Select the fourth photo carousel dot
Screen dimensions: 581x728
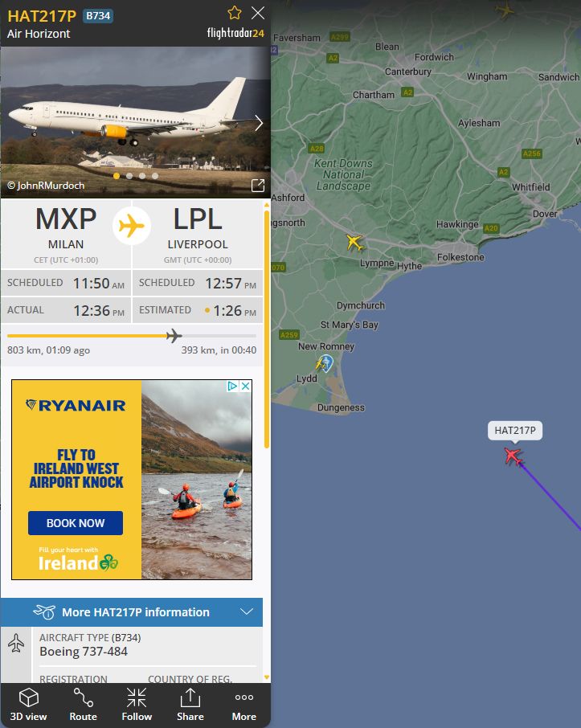[155, 176]
